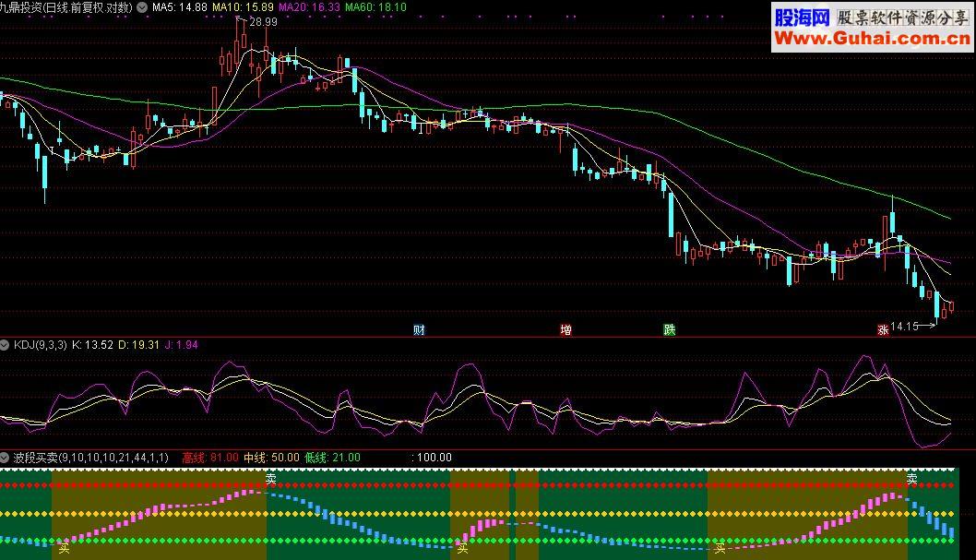
Task: Select the MA20: 16.33 label
Action: pos(309,7)
